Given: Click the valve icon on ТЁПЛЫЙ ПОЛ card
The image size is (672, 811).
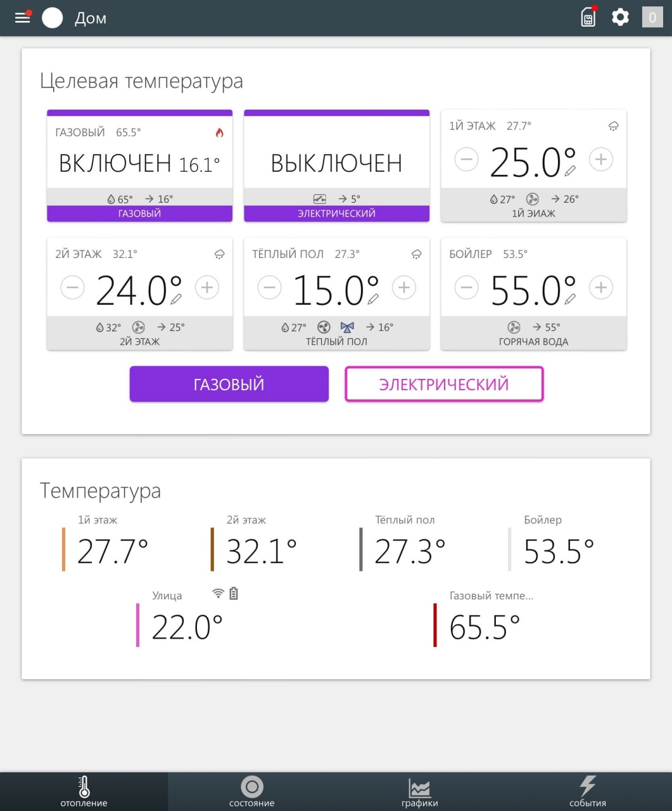Looking at the screenshot, I should [x=347, y=327].
